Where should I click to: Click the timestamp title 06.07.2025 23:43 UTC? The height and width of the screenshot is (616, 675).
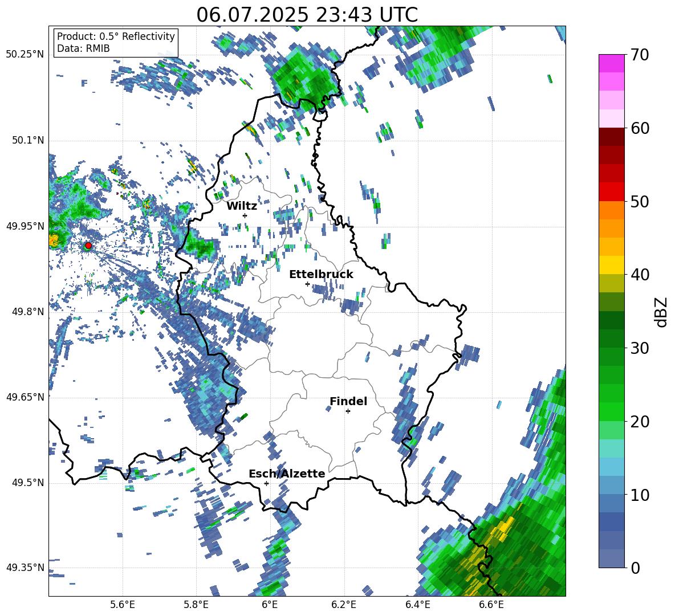pyautogui.click(x=307, y=15)
